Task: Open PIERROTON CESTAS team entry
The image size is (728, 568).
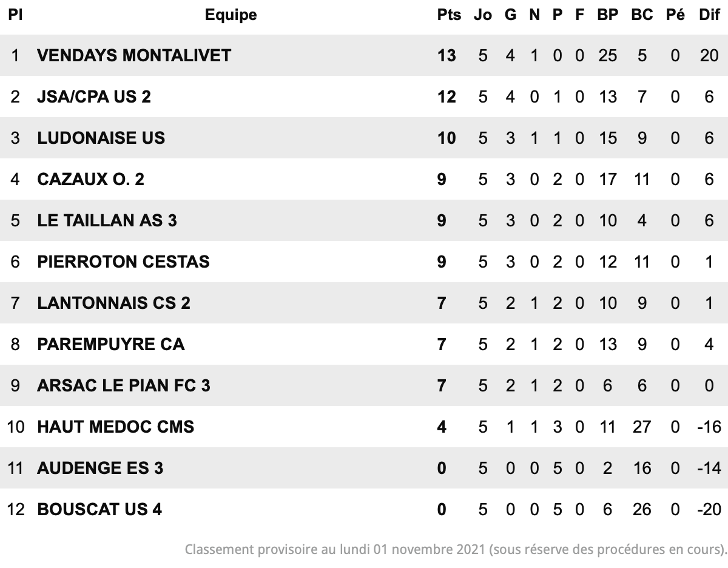Action: point(123,262)
